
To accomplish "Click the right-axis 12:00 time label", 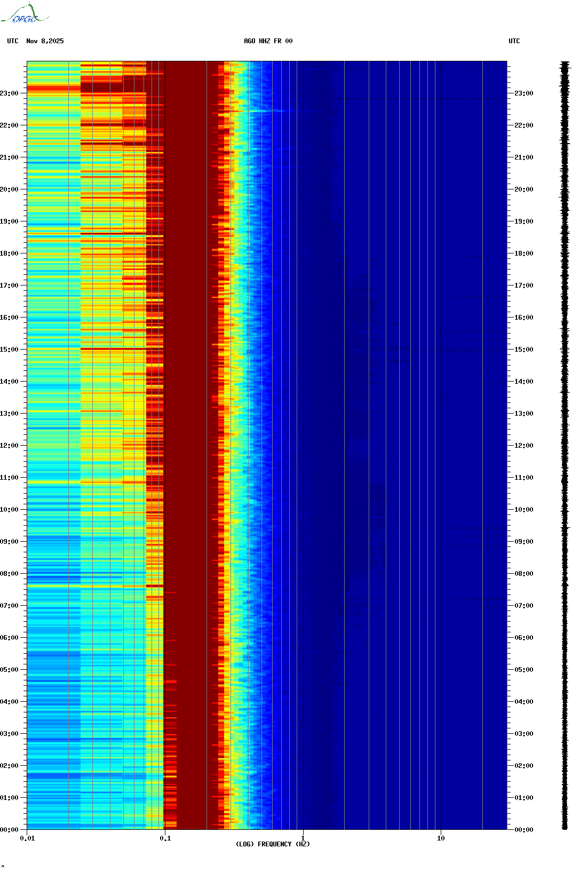I will click(x=524, y=446).
